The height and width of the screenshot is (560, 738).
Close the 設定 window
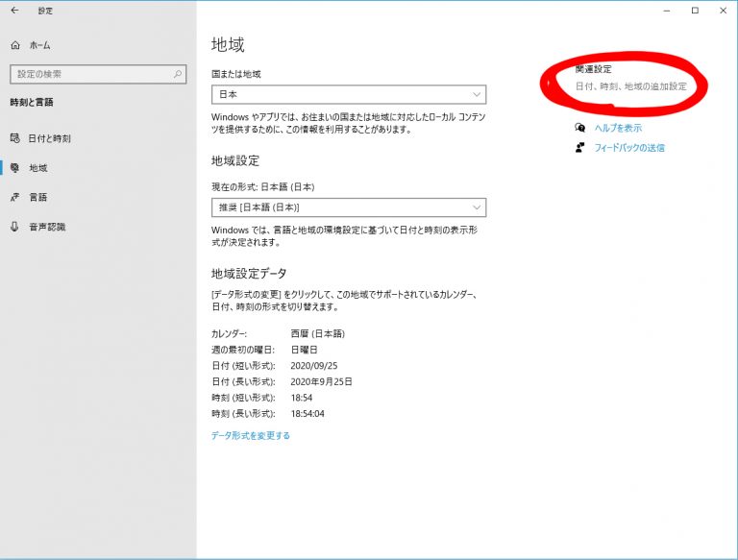point(723,11)
